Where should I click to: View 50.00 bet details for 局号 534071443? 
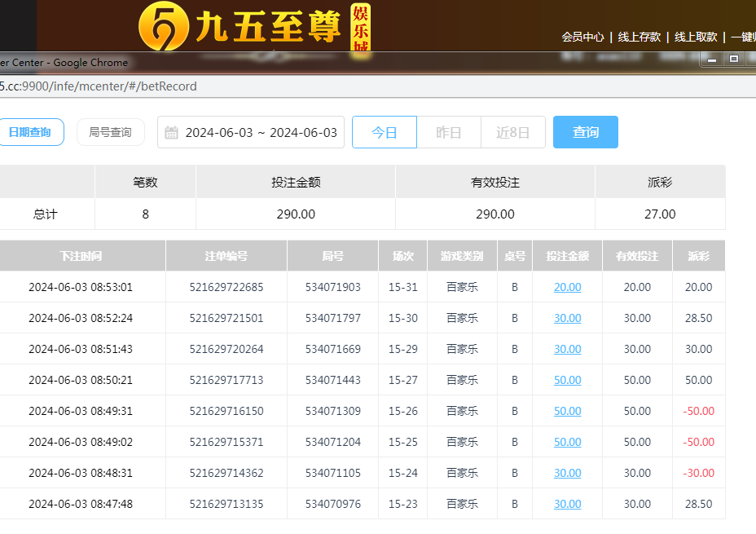point(567,380)
